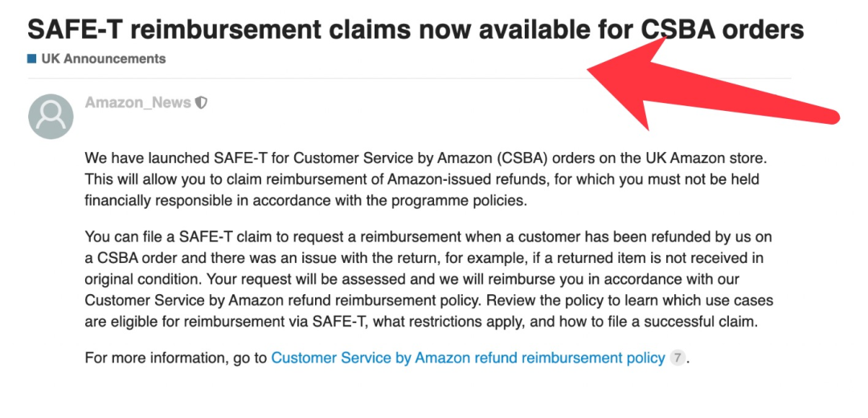Open the UK Announcements category

pos(104,59)
